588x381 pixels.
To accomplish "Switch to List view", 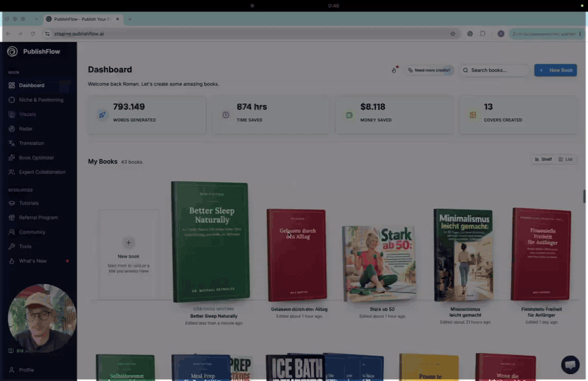I will point(566,159).
